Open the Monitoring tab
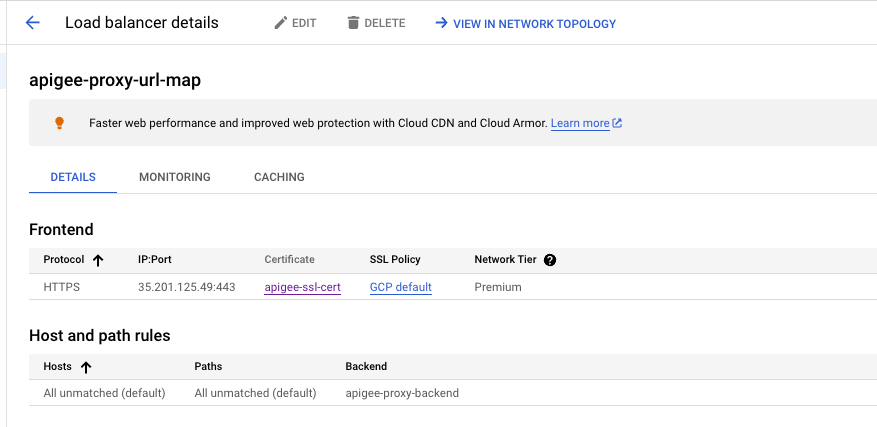877x427 pixels. (175, 177)
